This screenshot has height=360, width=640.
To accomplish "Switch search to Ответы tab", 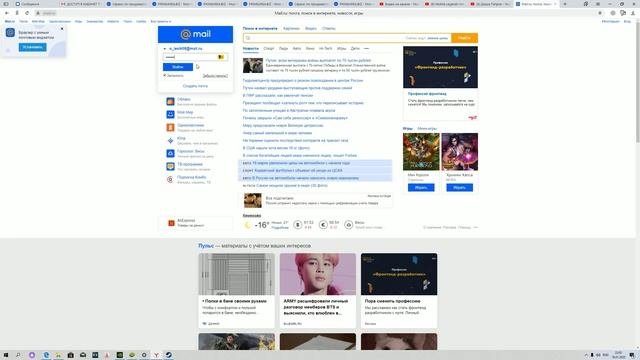I will pos(329,29).
